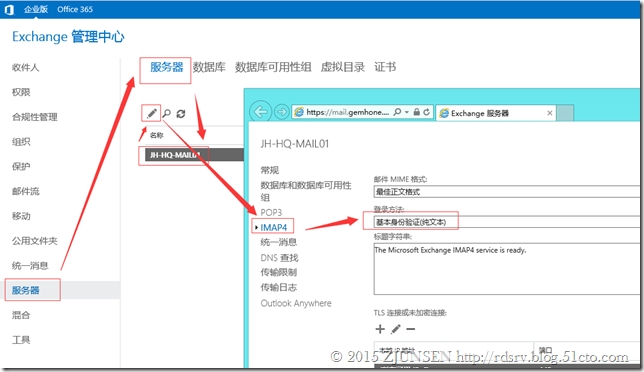Viewport: 644px width, 372px height.
Task: Switch to the 服务器 tab
Action: 166,67
